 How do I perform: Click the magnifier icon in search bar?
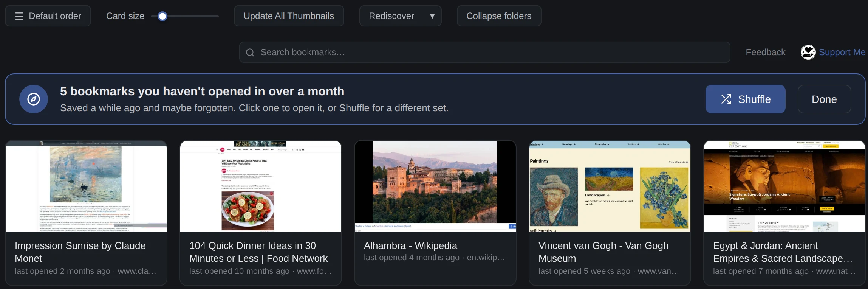click(x=250, y=52)
